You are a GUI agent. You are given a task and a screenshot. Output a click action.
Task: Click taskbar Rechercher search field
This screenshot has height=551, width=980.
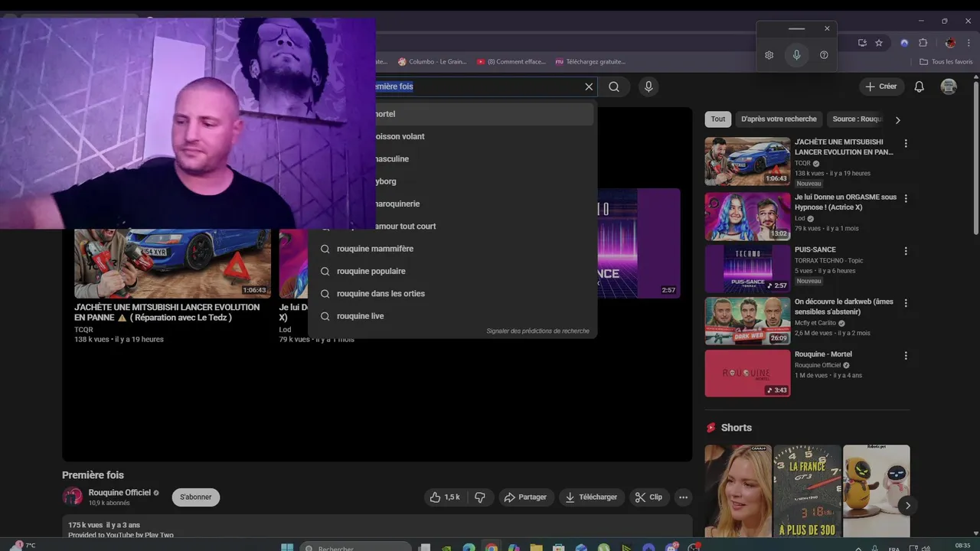click(x=355, y=548)
